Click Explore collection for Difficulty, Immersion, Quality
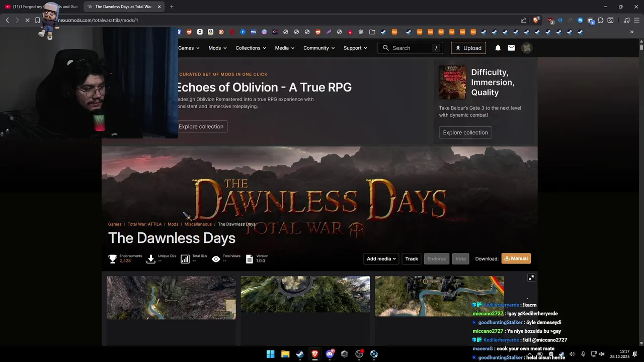The height and width of the screenshot is (362, 644). pyautogui.click(x=465, y=132)
